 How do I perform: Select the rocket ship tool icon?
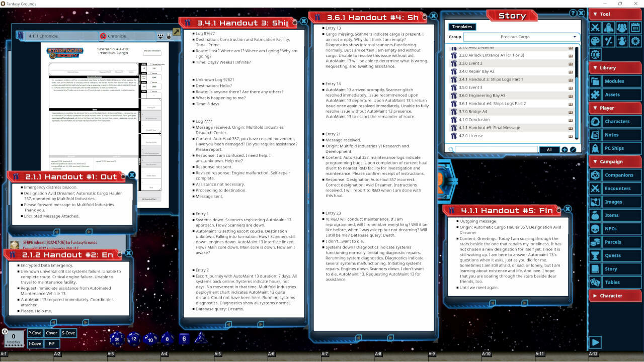click(x=608, y=28)
